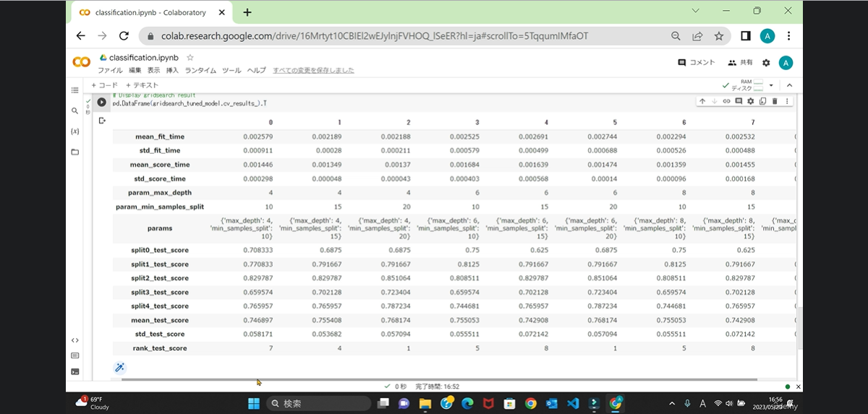The height and width of the screenshot is (414, 868).
Task: Star the classification.ipynb notebook
Action: [190, 57]
